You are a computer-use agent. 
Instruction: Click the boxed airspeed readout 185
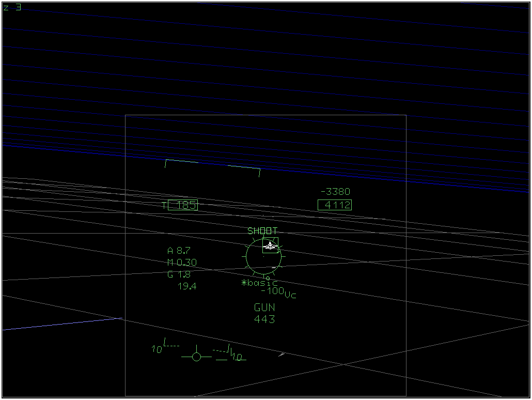(183, 205)
